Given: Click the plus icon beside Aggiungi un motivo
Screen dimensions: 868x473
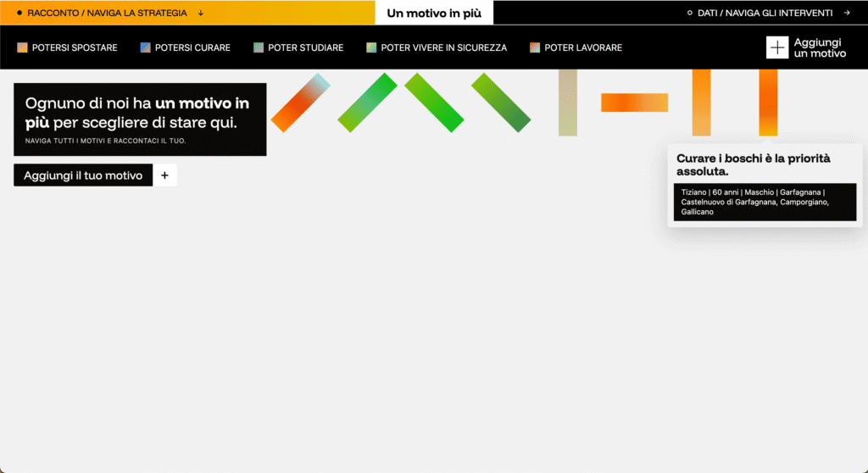Looking at the screenshot, I should point(777,47).
